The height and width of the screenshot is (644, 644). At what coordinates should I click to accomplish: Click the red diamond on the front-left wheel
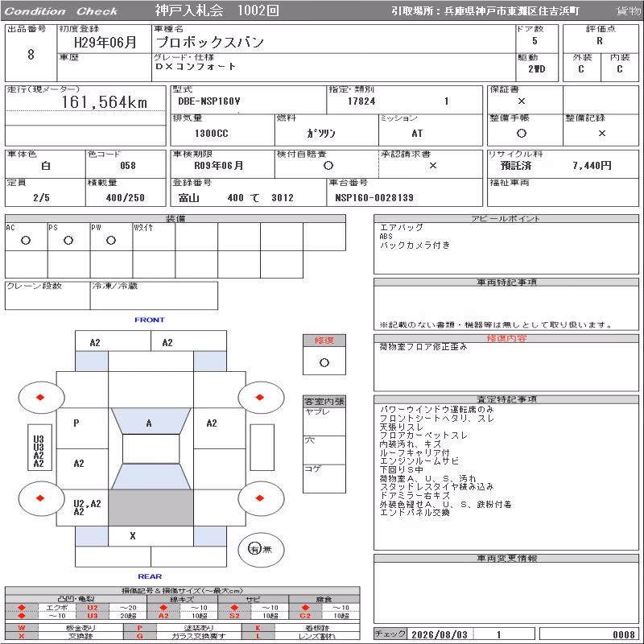coord(39,397)
